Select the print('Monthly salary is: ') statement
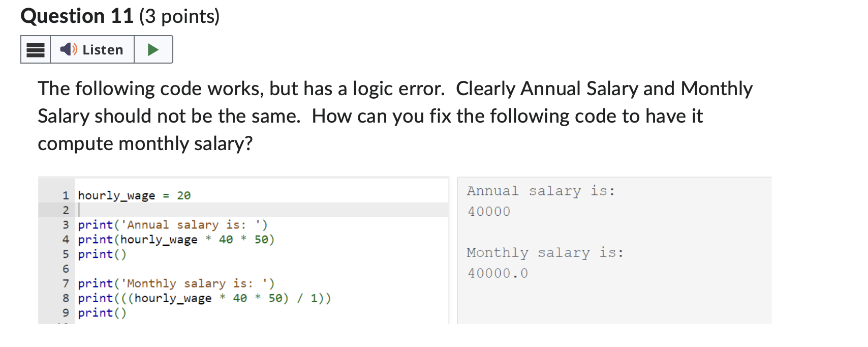The height and width of the screenshot is (347, 868). (176, 283)
